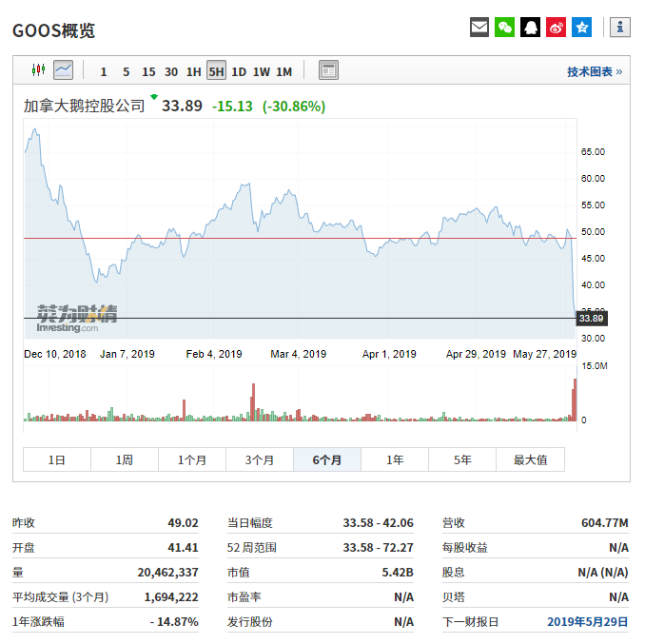645x644 pixels.
Task: Click the 开盘 value 41.41
Action: point(183,547)
